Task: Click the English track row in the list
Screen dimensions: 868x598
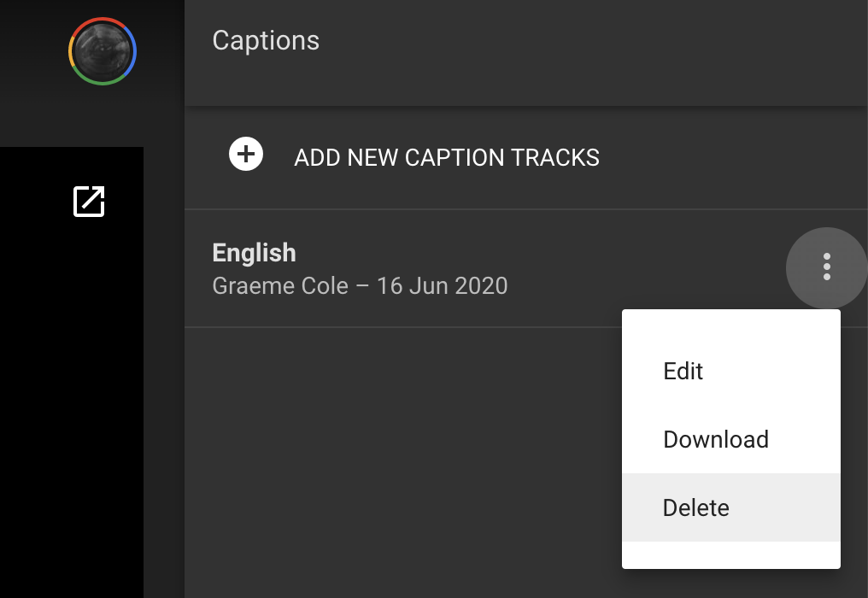Action: point(384,267)
